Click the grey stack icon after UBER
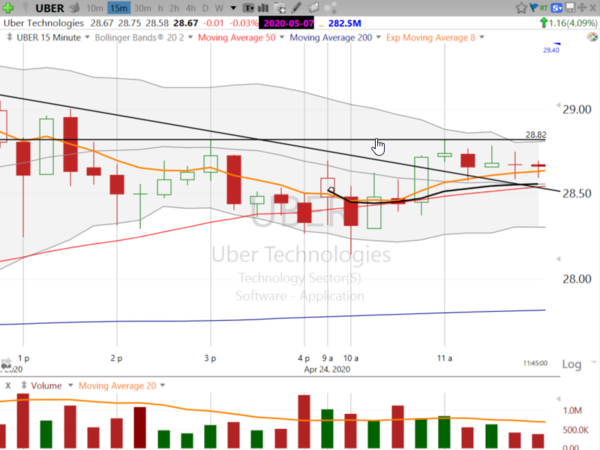This screenshot has width=600, height=450. pyautogui.click(x=75, y=8)
